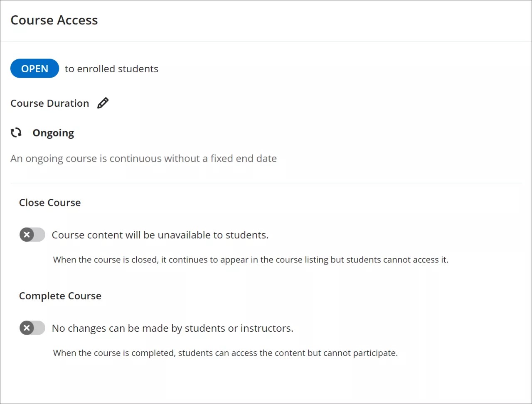Click the Course Duration heading
The width and height of the screenshot is (532, 404).
(49, 103)
